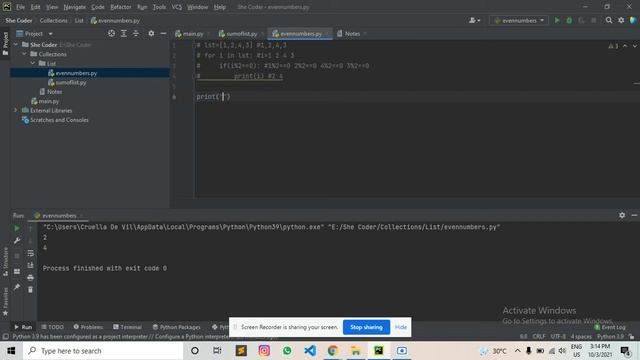The image size is (640, 360).
Task: Open WhatsApp from taskbar
Action: point(287,351)
